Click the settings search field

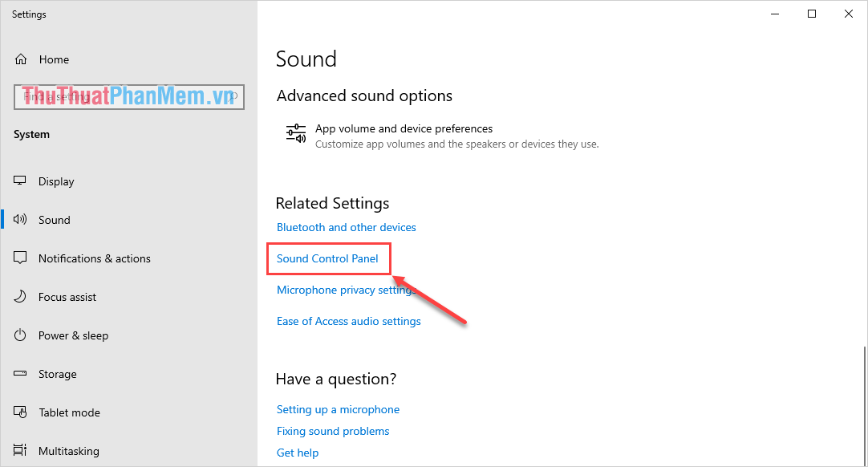click(128, 96)
